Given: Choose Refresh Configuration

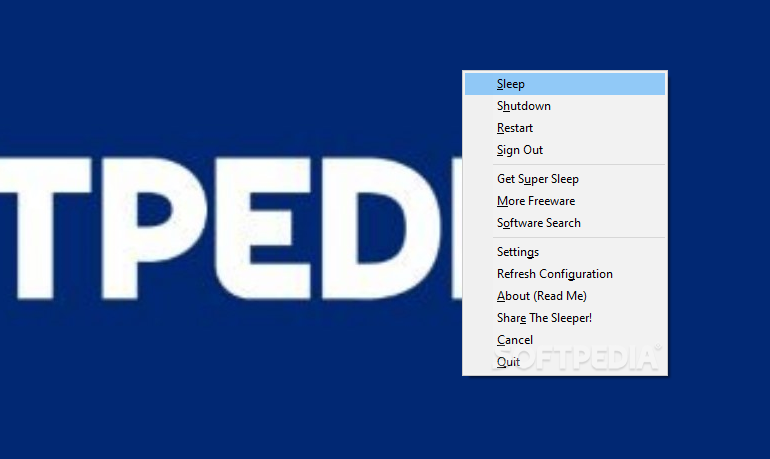Looking at the screenshot, I should 565,274.
